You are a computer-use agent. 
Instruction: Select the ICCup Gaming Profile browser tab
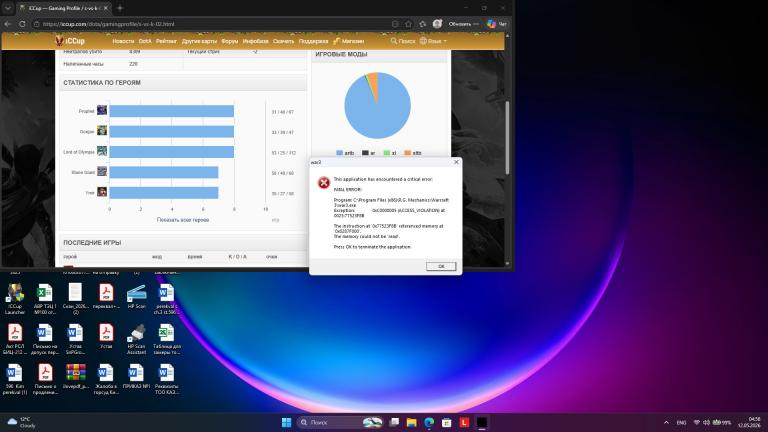click(63, 8)
